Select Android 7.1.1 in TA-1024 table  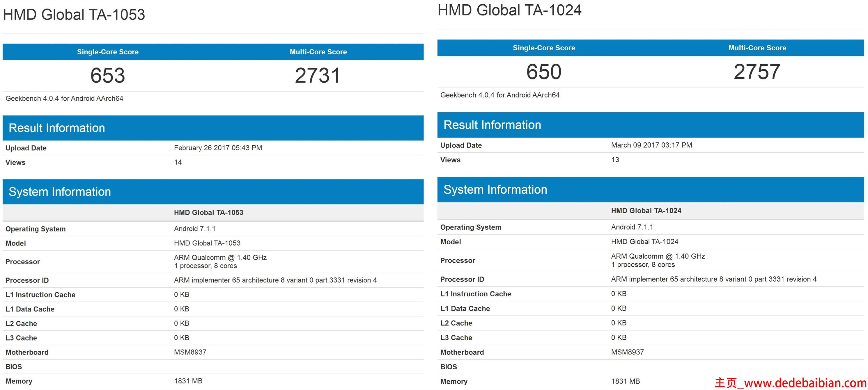[632, 227]
